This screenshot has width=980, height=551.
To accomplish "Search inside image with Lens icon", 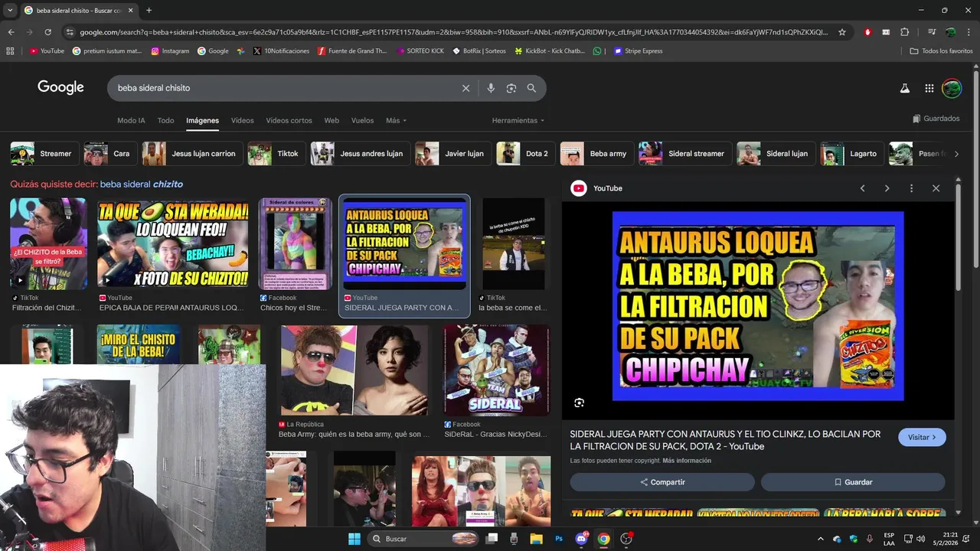I will (580, 403).
